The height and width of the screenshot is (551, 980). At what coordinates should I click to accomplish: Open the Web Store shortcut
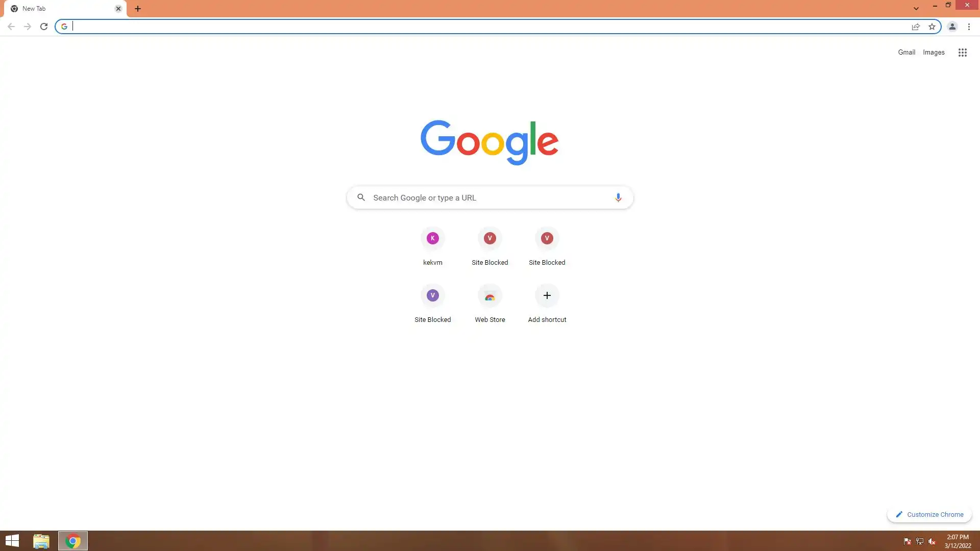tap(490, 304)
